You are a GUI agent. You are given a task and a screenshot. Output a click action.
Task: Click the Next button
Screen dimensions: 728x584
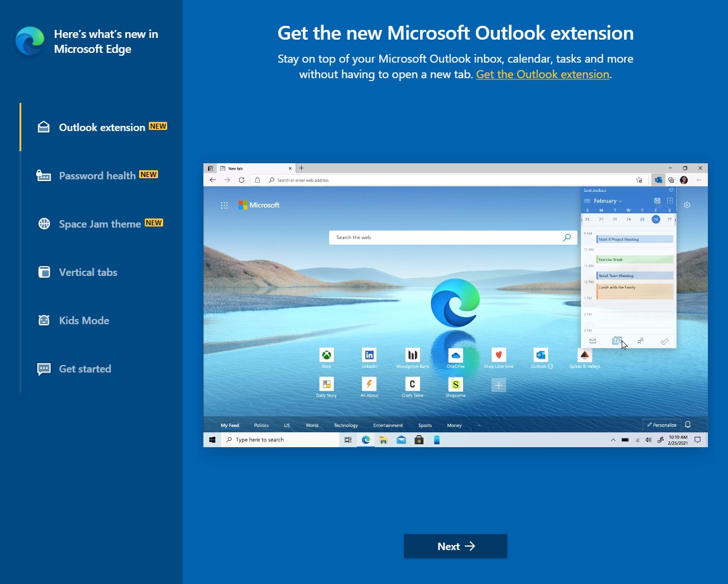(x=456, y=546)
